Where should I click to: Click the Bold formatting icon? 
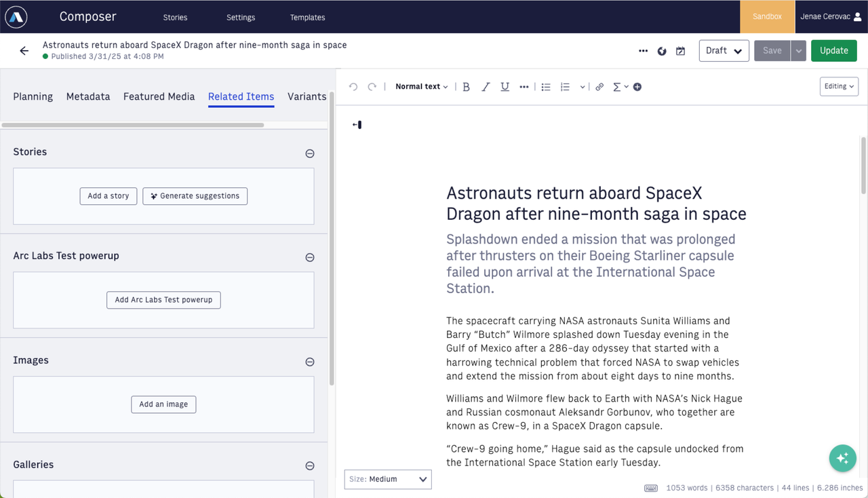click(466, 87)
